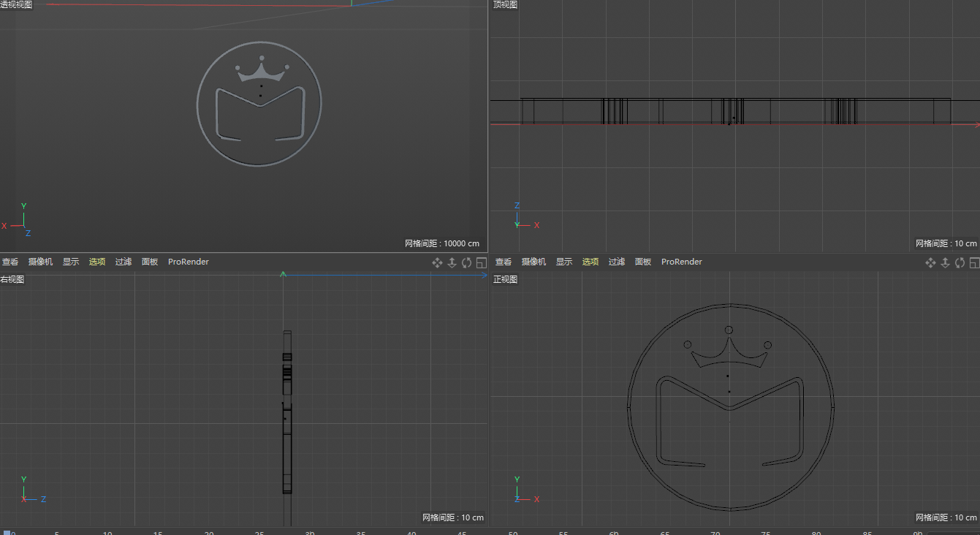Open 面板 menu in the front view panel
This screenshot has width=980, height=535.
coord(643,262)
